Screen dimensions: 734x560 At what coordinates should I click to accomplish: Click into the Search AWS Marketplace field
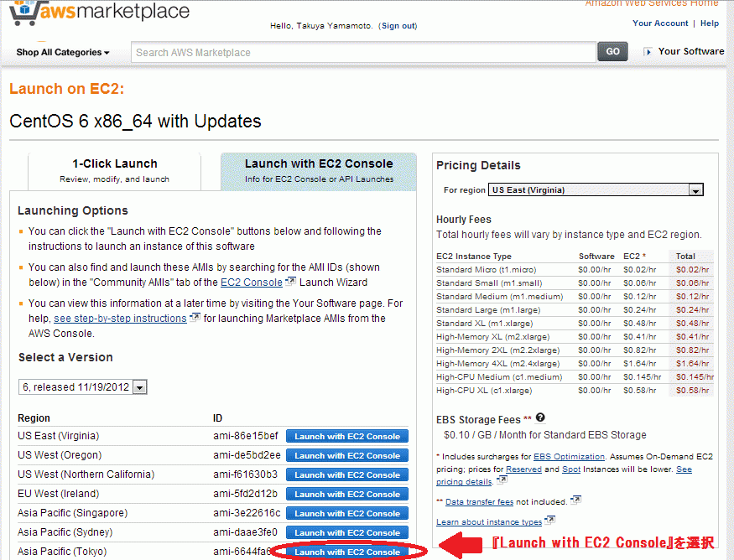(363, 53)
